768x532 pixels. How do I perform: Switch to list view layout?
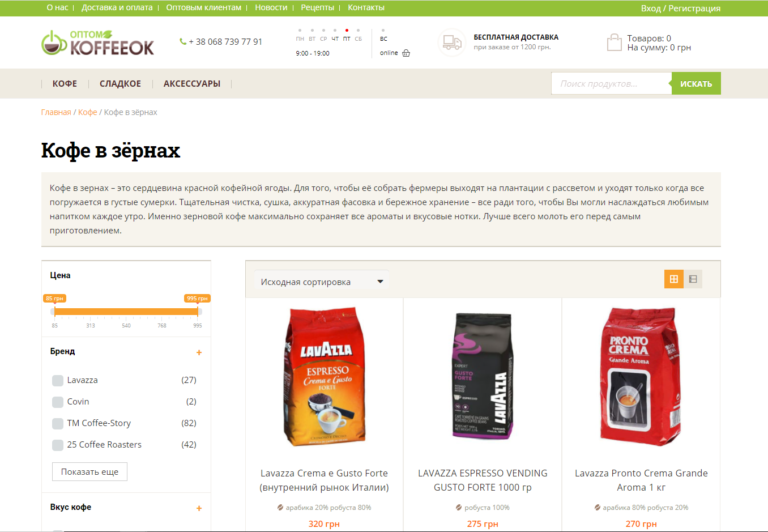click(x=693, y=279)
